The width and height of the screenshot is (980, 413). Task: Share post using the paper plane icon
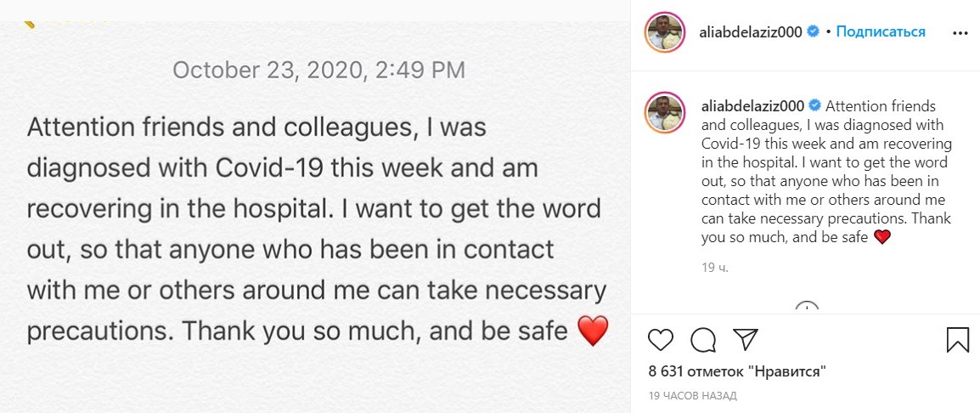click(x=745, y=340)
